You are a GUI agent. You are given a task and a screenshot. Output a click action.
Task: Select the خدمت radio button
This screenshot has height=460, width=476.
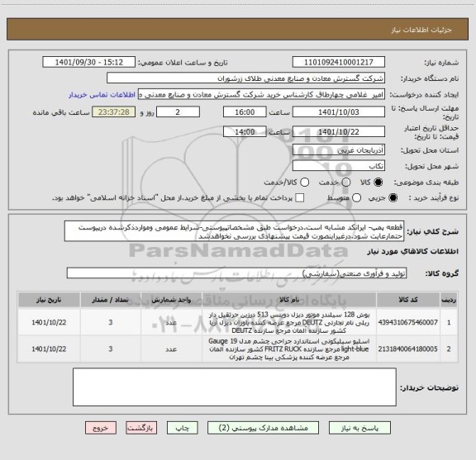click(x=346, y=183)
